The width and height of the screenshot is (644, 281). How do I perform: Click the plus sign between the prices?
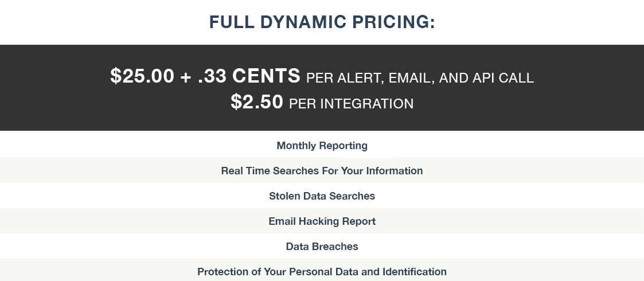(x=186, y=77)
